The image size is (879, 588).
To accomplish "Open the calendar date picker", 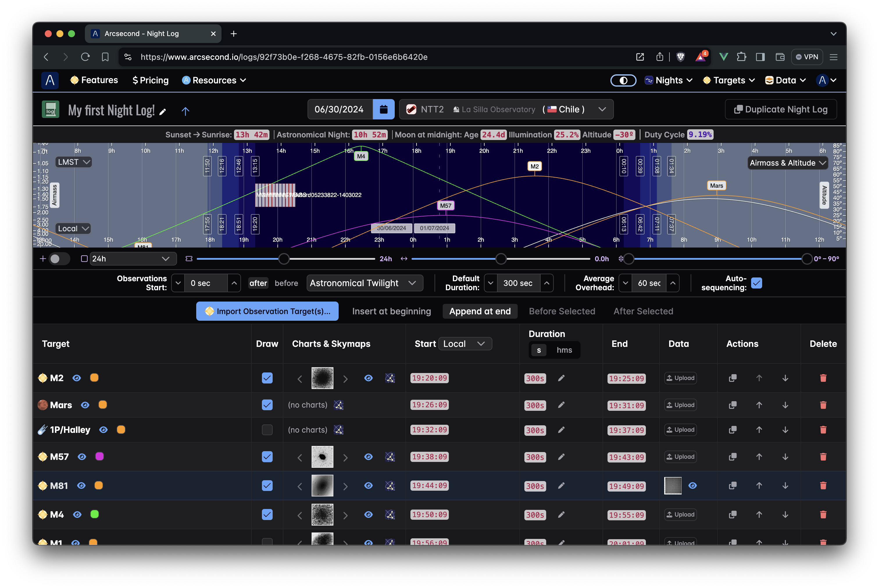I will 383,109.
